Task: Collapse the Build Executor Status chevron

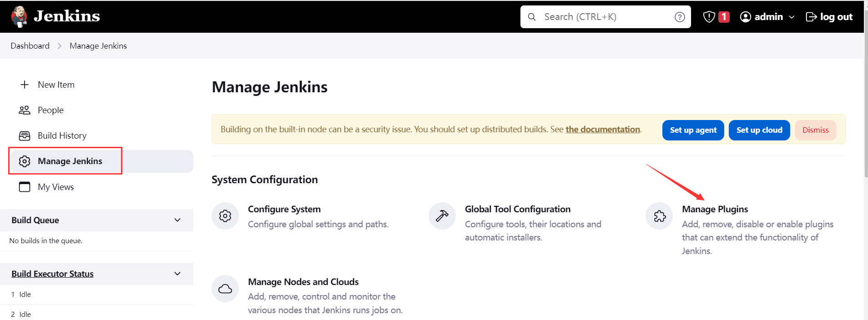Action: click(177, 274)
